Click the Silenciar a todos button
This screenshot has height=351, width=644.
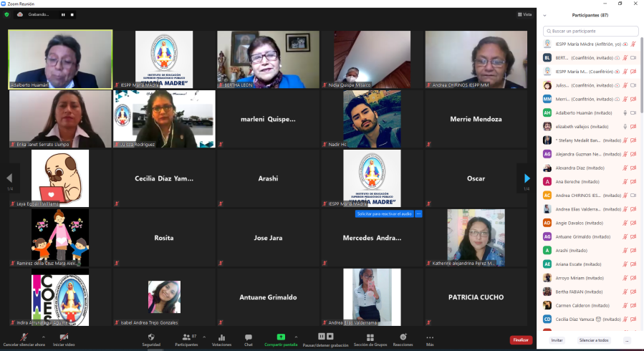click(x=594, y=340)
